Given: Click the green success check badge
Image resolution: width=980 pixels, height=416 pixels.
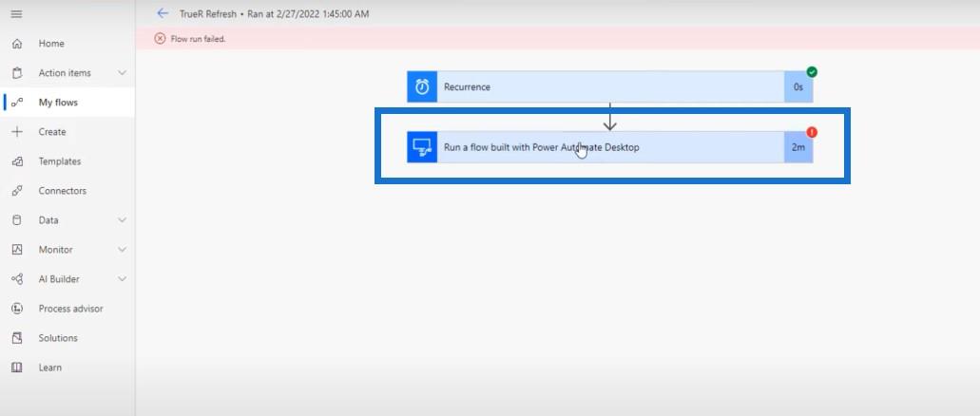Looking at the screenshot, I should [811, 72].
